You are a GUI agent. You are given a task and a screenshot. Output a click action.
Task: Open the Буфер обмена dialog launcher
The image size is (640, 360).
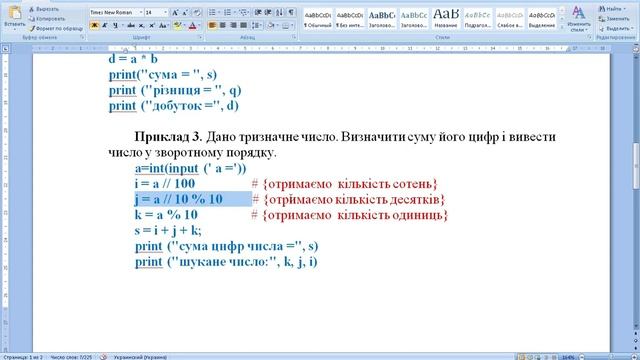[82, 37]
